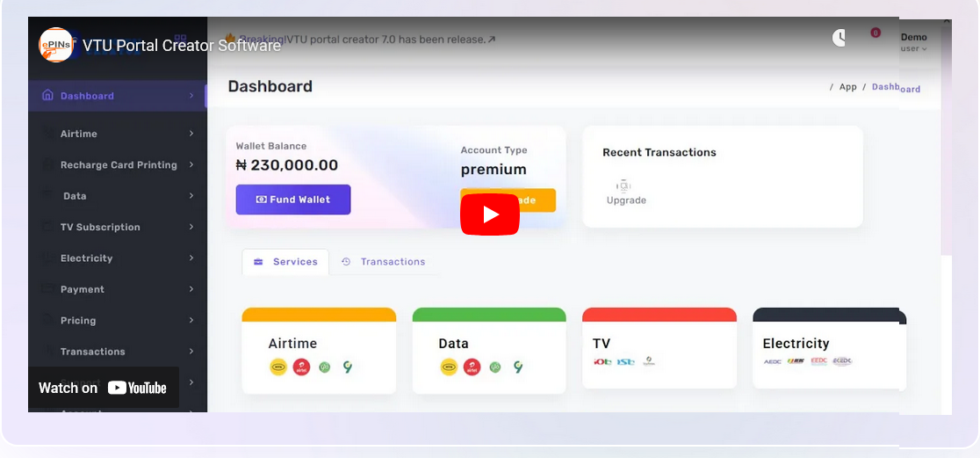The image size is (980, 458).
Task: Pick the second disco logo in Electricity card
Action: tap(796, 361)
